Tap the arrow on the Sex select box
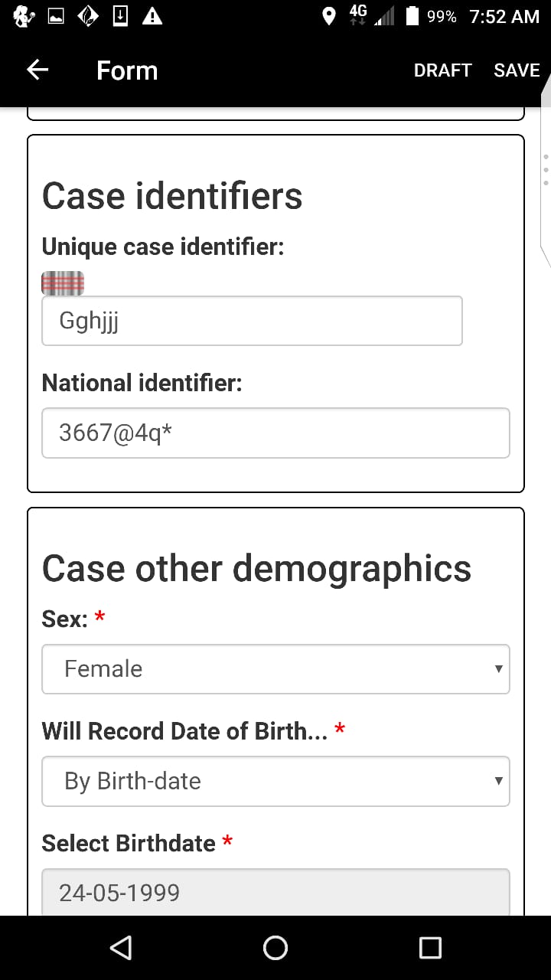This screenshot has height=980, width=551. pos(498,669)
